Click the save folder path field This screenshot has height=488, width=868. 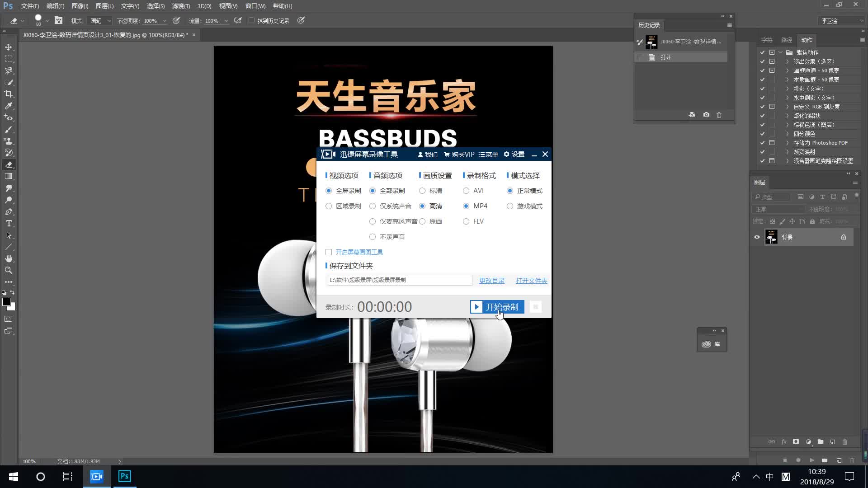(400, 280)
